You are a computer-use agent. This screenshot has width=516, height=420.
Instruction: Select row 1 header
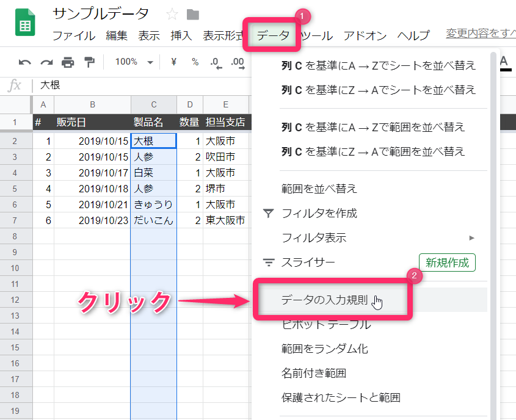click(x=15, y=122)
